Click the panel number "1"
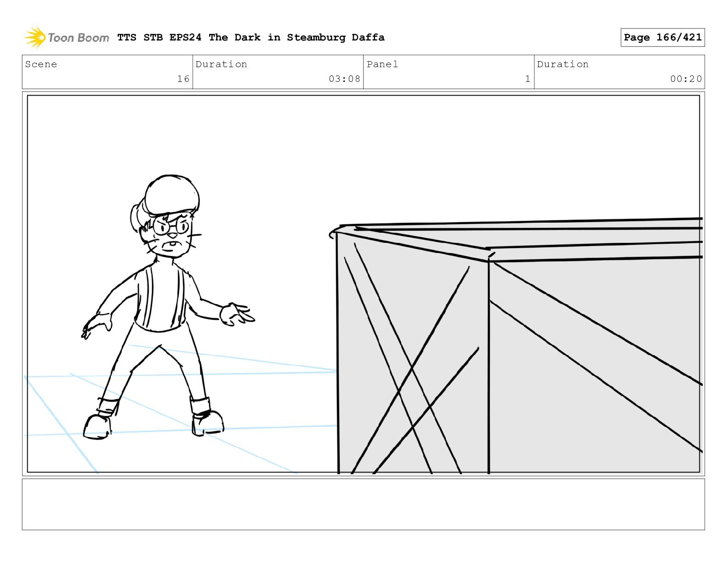 tap(528, 79)
